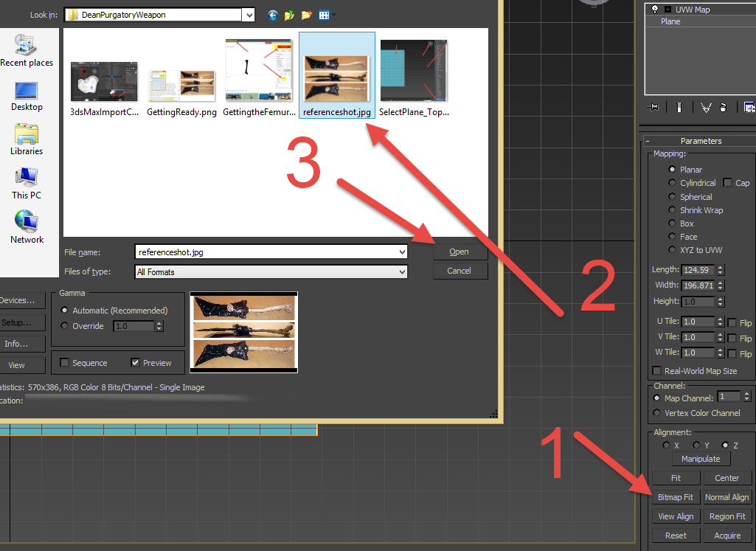Create a new folder in dialog
This screenshot has height=551, width=756.
(307, 15)
